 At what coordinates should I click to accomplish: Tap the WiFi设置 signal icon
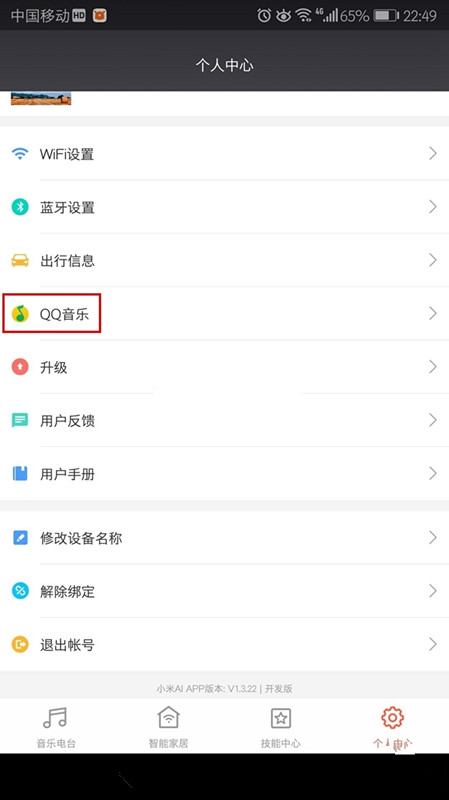(x=20, y=154)
